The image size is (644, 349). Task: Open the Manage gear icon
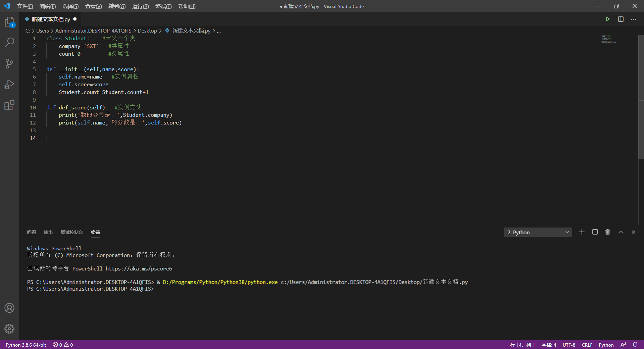pyautogui.click(x=9, y=329)
